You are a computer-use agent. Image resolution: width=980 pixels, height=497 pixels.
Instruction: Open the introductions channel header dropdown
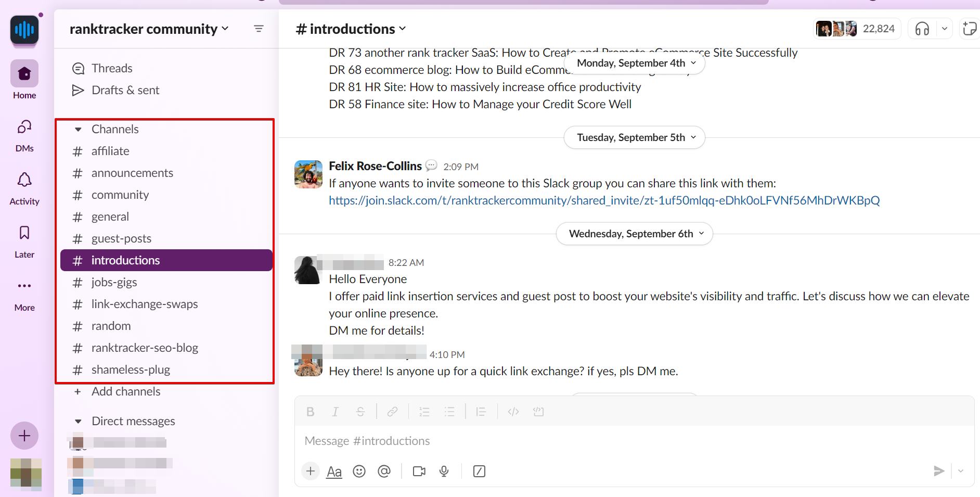(351, 29)
